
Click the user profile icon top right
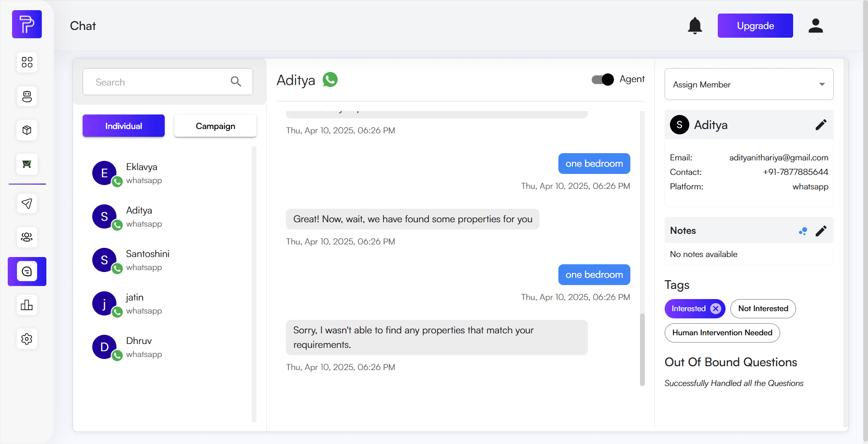(815, 26)
